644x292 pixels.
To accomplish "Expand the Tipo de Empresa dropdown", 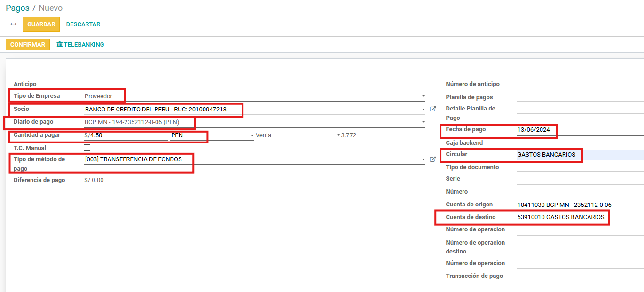I will point(423,96).
